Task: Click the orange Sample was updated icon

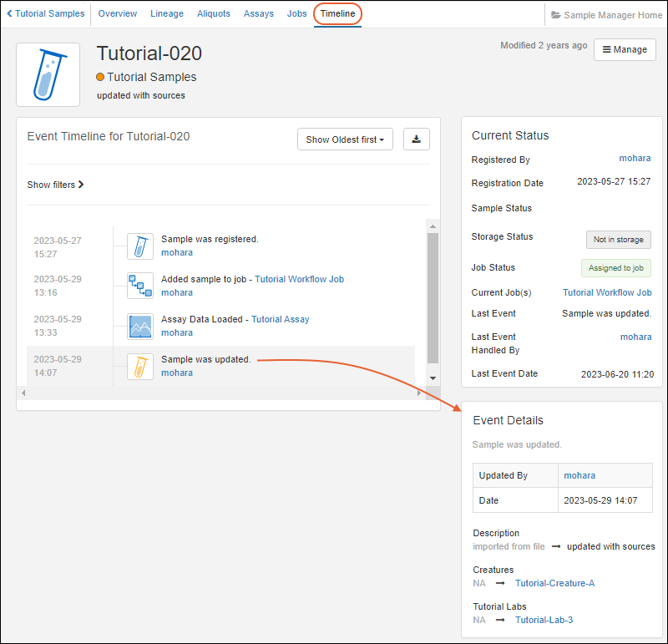Action: (x=140, y=366)
